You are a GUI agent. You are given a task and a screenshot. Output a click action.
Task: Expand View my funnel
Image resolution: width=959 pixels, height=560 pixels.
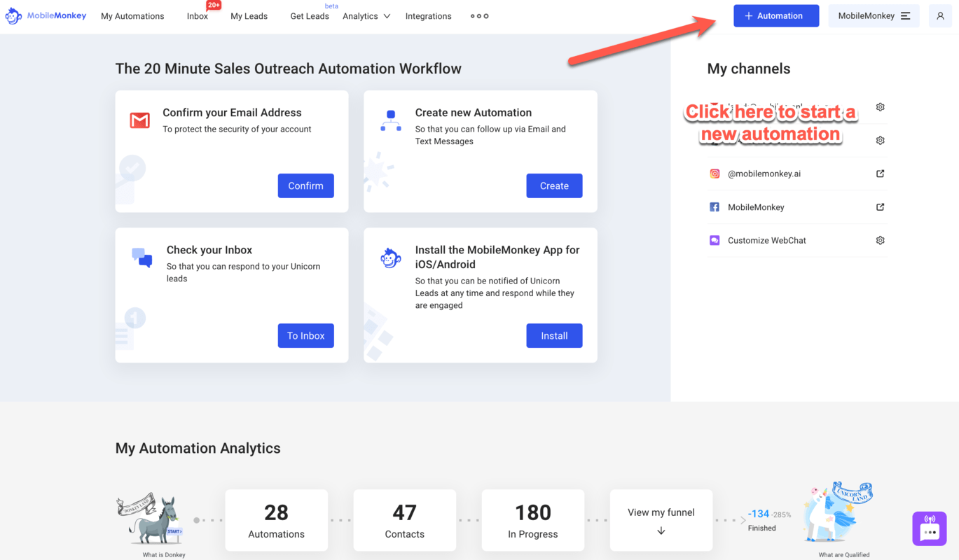click(661, 520)
